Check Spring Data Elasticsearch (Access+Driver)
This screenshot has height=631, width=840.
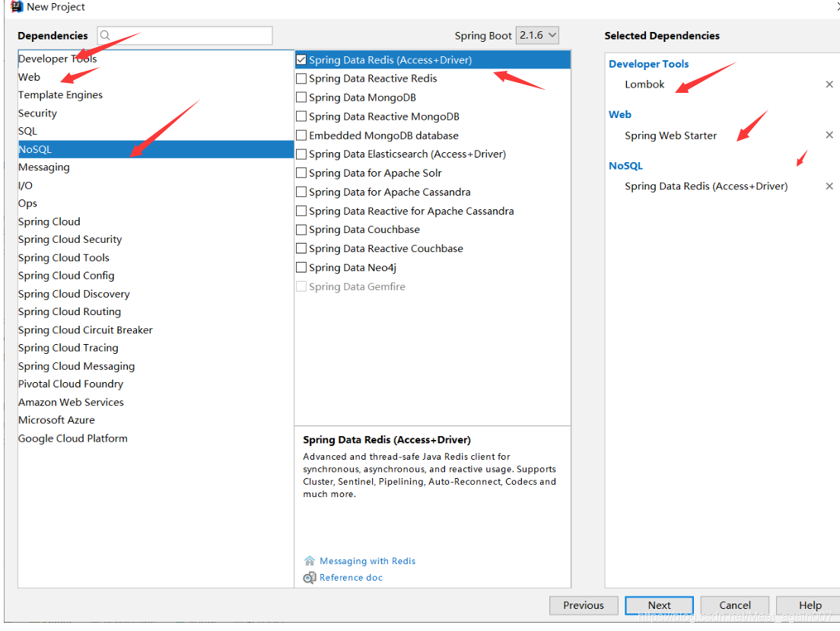tap(301, 154)
